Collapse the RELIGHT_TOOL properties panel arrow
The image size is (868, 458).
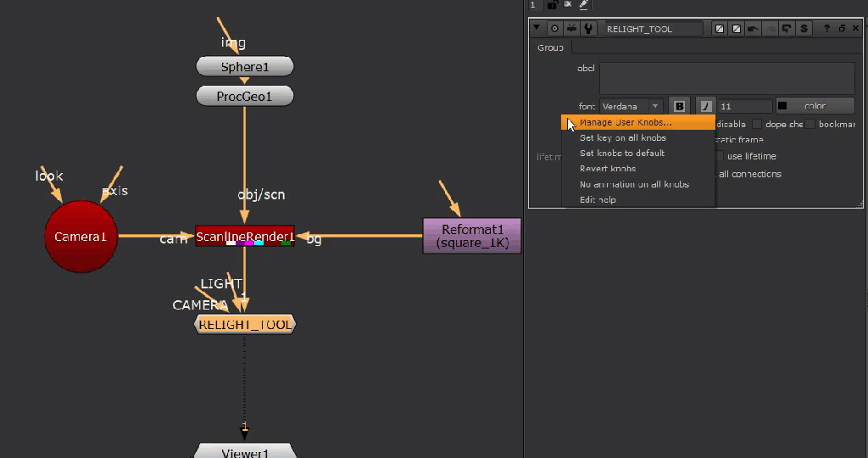pyautogui.click(x=537, y=29)
